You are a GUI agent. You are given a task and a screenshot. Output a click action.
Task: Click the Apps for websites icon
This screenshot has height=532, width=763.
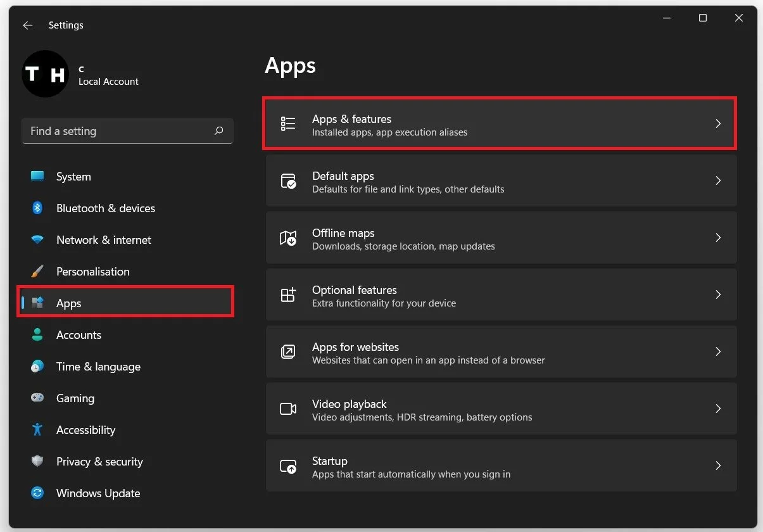(288, 351)
